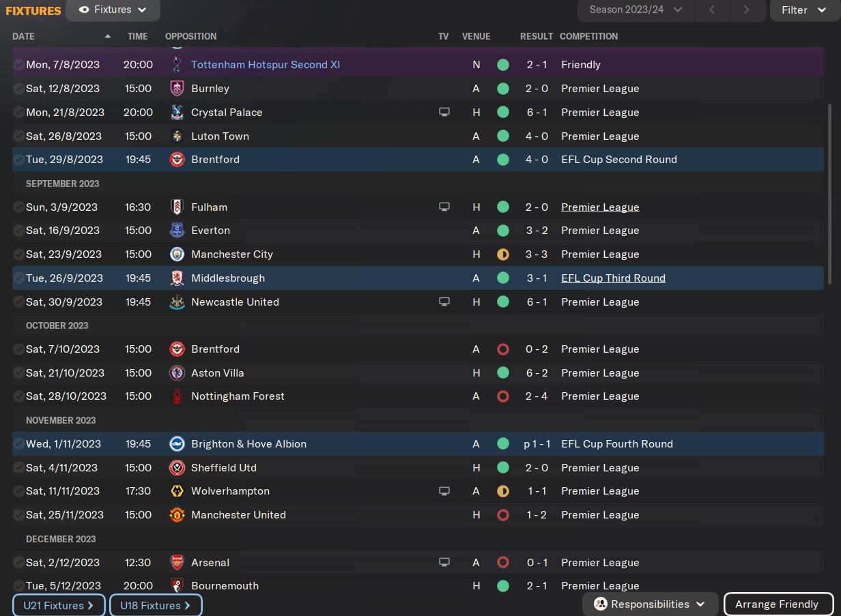
Task: Toggle the checkmark beside Sat, 2/12/2023 fixture
Action: [x=18, y=563]
